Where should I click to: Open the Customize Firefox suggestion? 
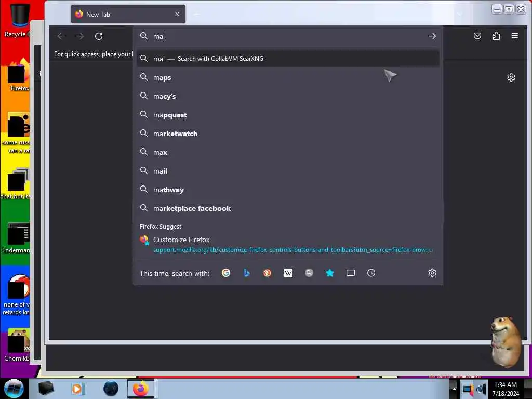click(x=288, y=244)
